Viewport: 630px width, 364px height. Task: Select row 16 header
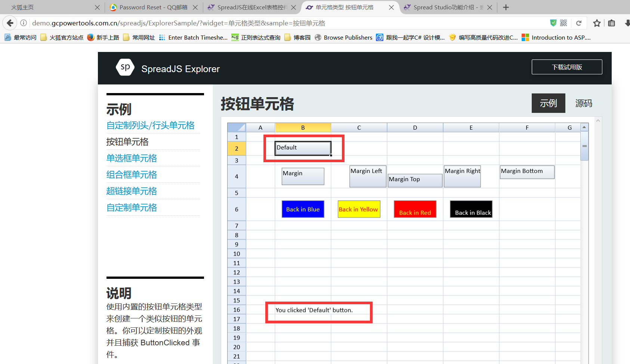tap(237, 310)
